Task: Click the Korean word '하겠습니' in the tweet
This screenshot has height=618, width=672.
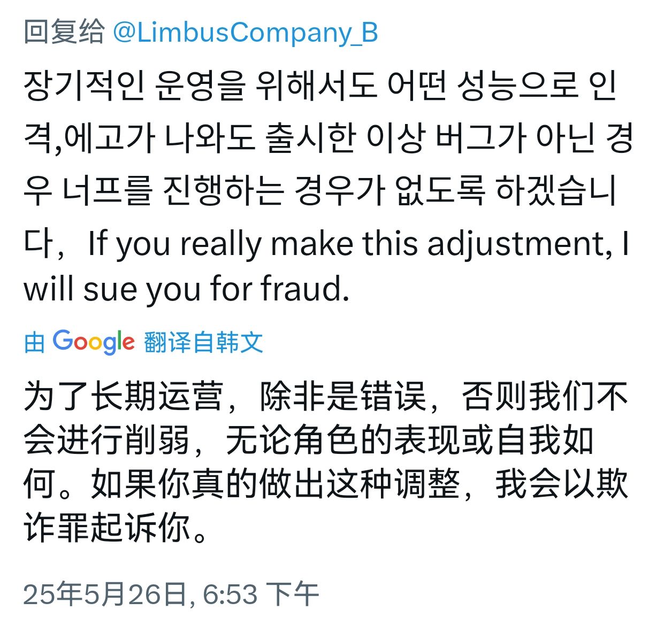Action: tap(557, 190)
